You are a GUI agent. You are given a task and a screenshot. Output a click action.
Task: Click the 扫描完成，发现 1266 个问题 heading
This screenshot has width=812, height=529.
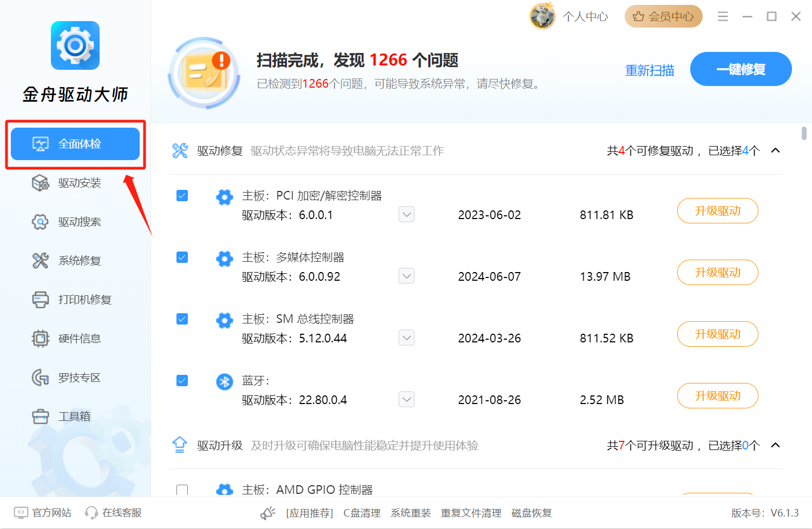click(357, 60)
